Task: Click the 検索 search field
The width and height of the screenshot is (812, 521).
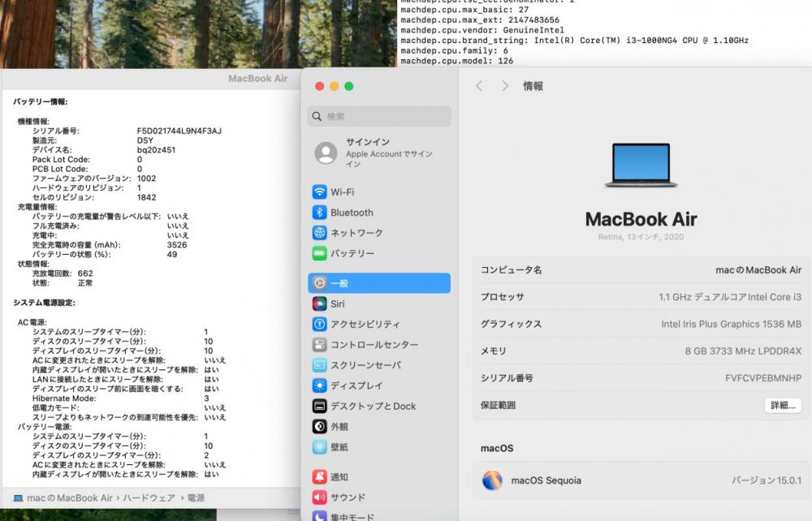Action: pos(379,116)
